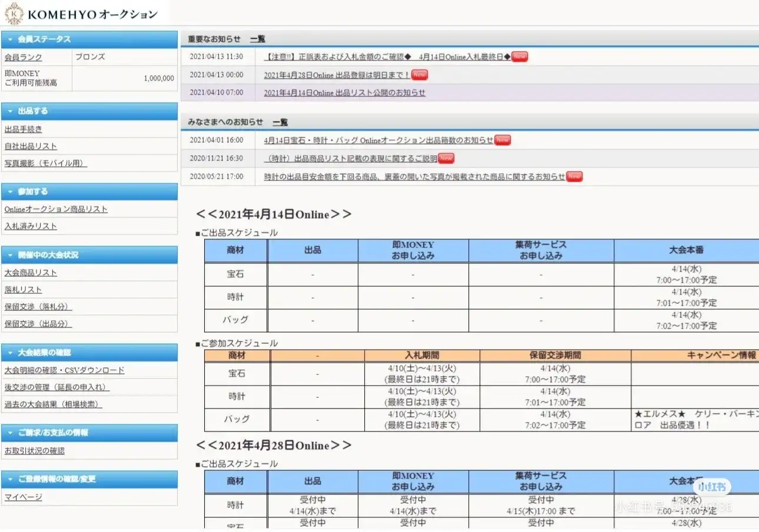Open the 【注意!!】正誤表および入札金額のご確認 notice

tap(387, 57)
